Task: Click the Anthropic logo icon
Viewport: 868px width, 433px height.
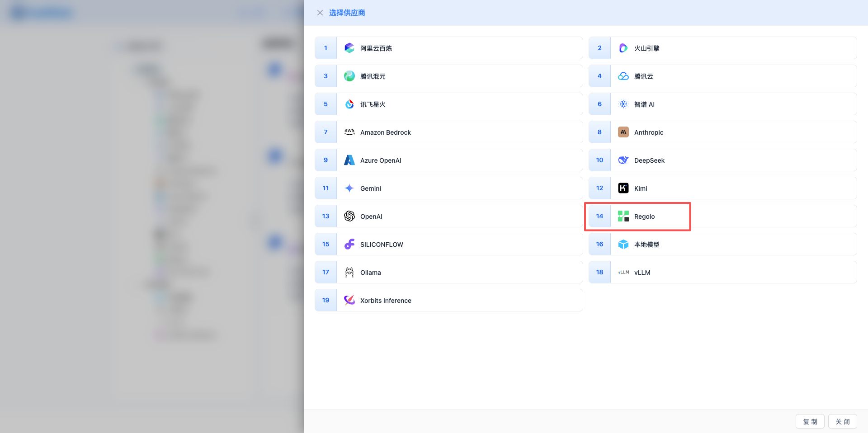Action: pos(623,132)
